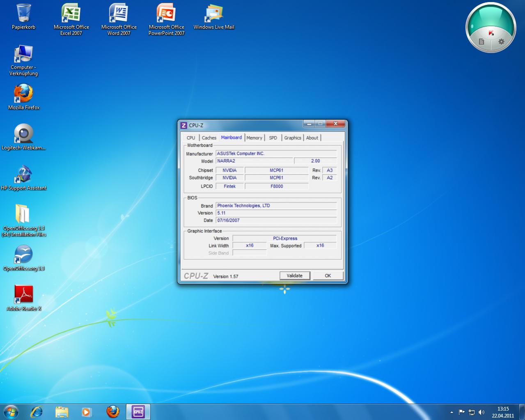Open Firefox from the taskbar

pyautogui.click(x=113, y=411)
